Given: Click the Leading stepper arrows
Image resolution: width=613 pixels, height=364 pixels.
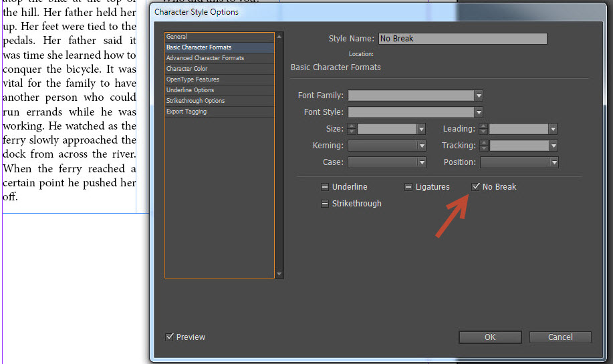Looking at the screenshot, I should [x=483, y=129].
